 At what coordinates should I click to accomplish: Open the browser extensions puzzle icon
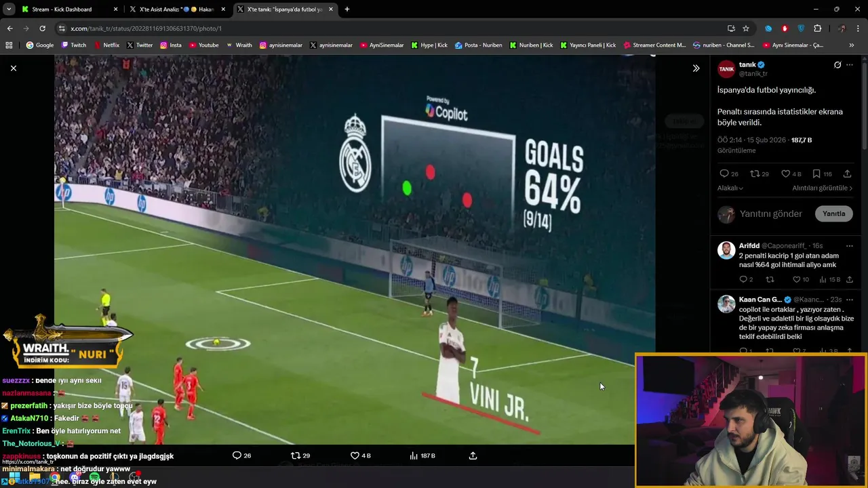click(817, 28)
